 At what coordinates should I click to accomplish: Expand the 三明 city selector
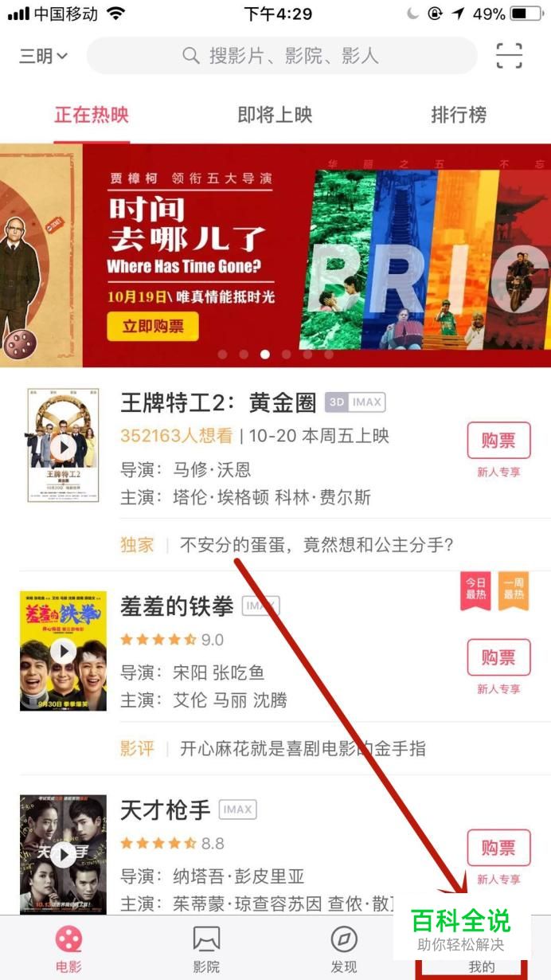pos(44,56)
